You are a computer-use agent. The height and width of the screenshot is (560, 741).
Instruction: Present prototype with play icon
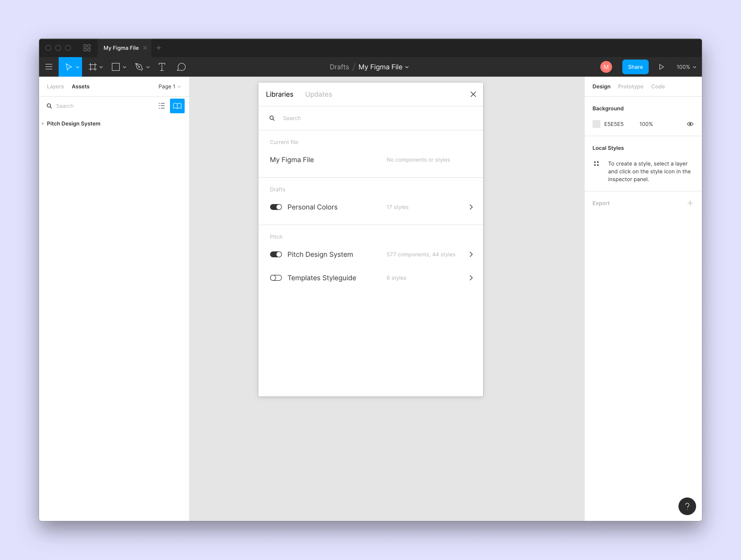661,67
